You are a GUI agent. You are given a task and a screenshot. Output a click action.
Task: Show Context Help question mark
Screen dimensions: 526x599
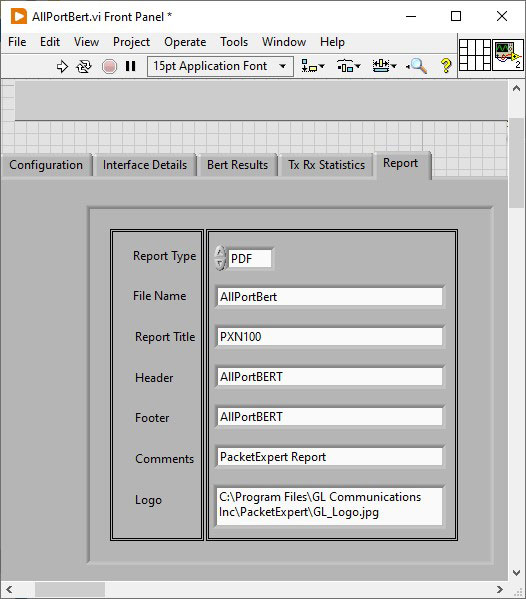coord(445,66)
